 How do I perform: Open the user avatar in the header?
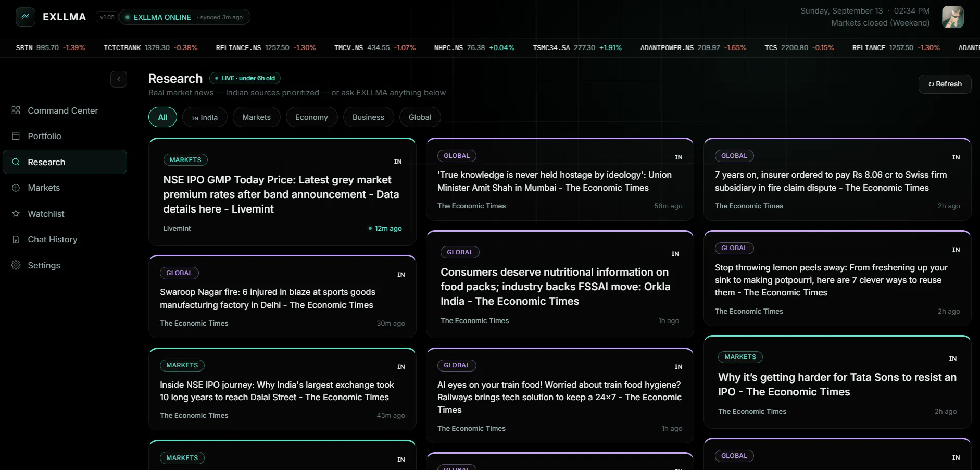(952, 17)
